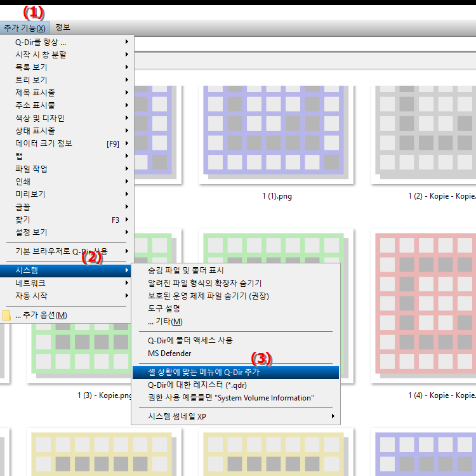The height and width of the screenshot is (476, 476).
Task: Open the 시작 시 창 분할 submenu
Action: 67,55
